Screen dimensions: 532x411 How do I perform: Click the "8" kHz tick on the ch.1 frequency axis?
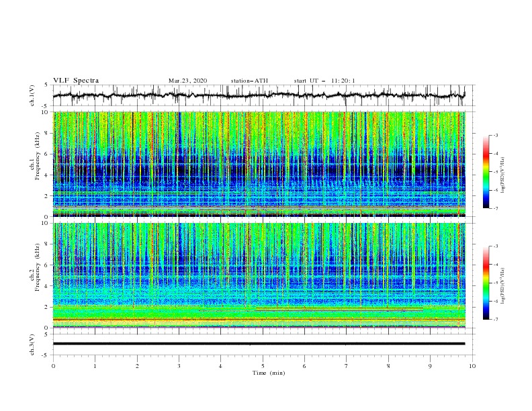(47, 133)
